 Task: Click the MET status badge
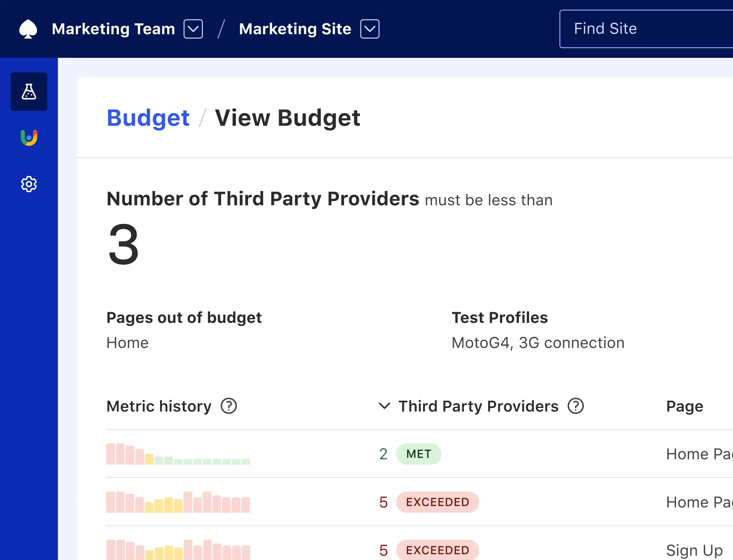tap(419, 454)
